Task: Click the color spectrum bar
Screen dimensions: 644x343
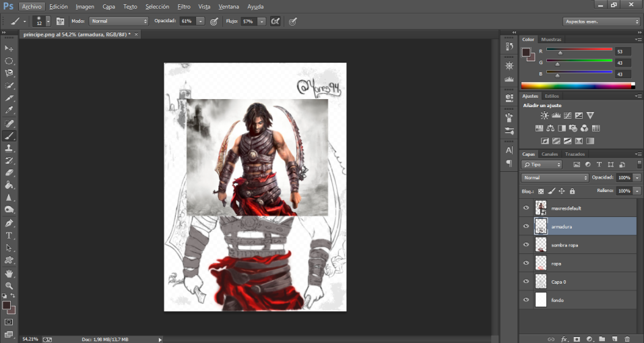Action: tap(577, 86)
